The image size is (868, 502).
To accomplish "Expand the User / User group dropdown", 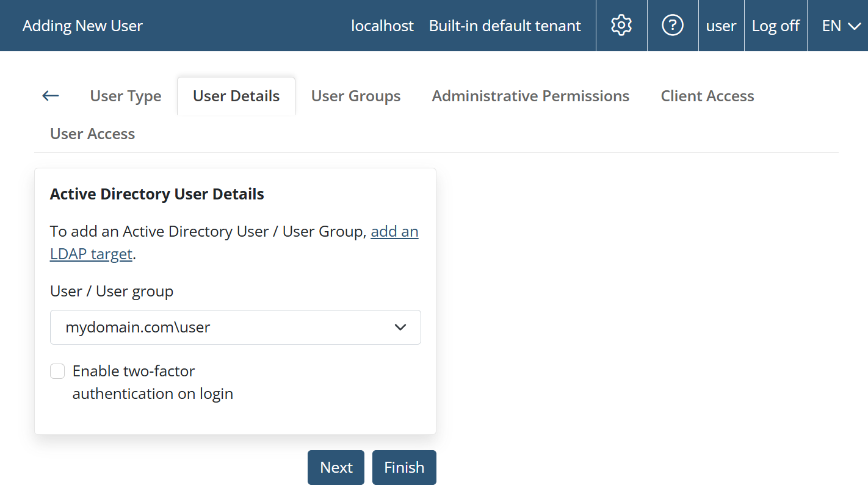I will click(235, 328).
